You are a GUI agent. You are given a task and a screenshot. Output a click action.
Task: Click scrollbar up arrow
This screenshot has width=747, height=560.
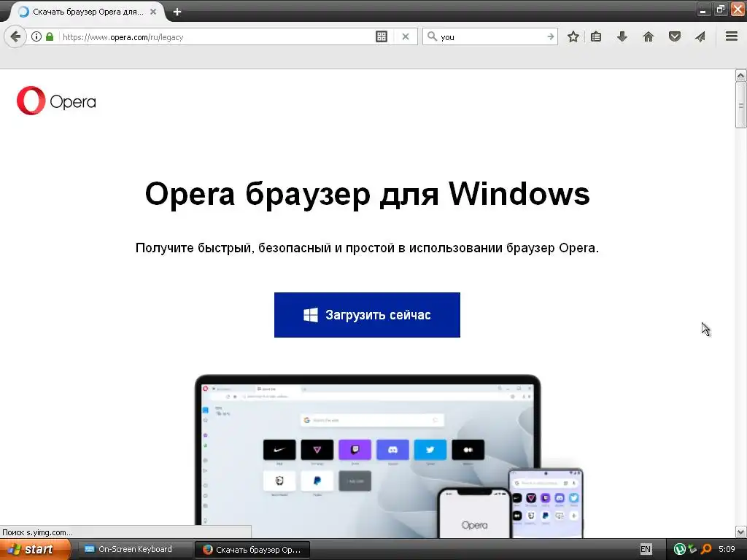click(x=741, y=75)
